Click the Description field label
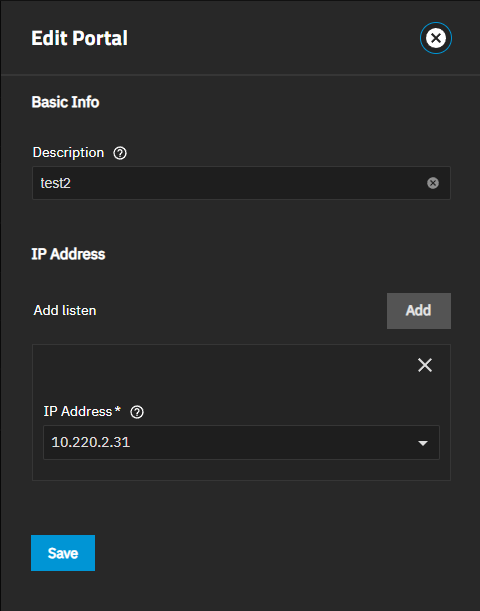Image resolution: width=480 pixels, height=611 pixels. coord(68,152)
